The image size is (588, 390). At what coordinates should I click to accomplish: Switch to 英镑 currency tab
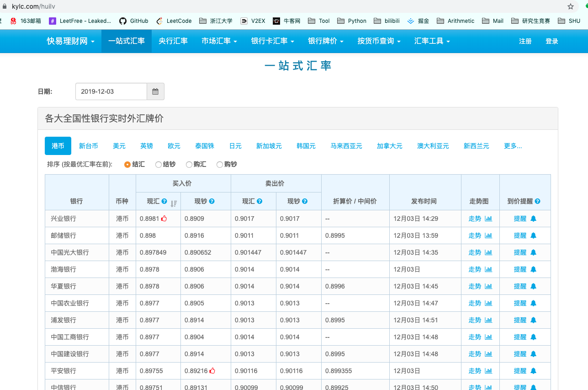coord(147,146)
